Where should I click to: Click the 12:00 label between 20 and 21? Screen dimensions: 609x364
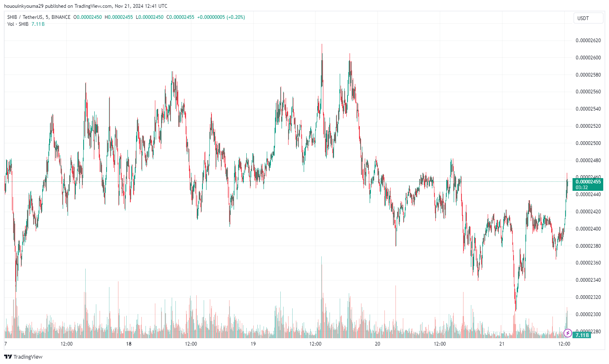point(440,344)
